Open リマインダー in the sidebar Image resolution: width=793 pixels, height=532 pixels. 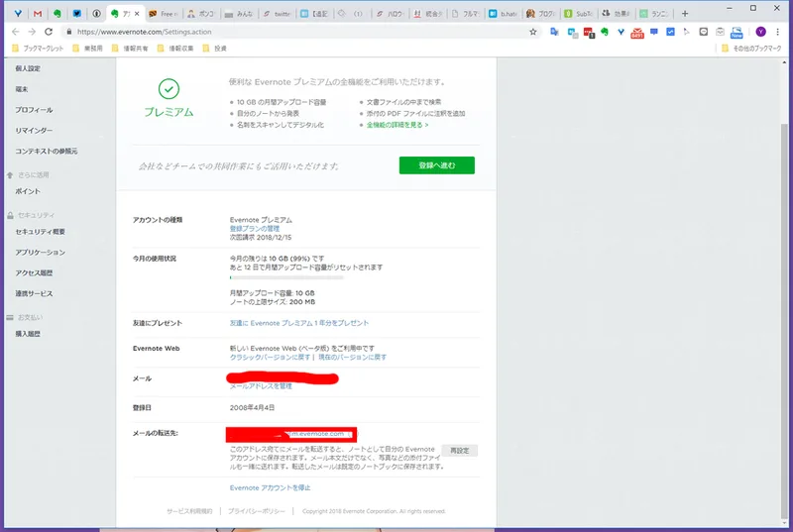(34, 131)
